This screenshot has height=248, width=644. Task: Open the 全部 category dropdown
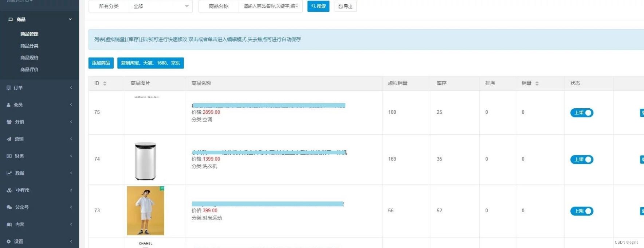coord(161,6)
